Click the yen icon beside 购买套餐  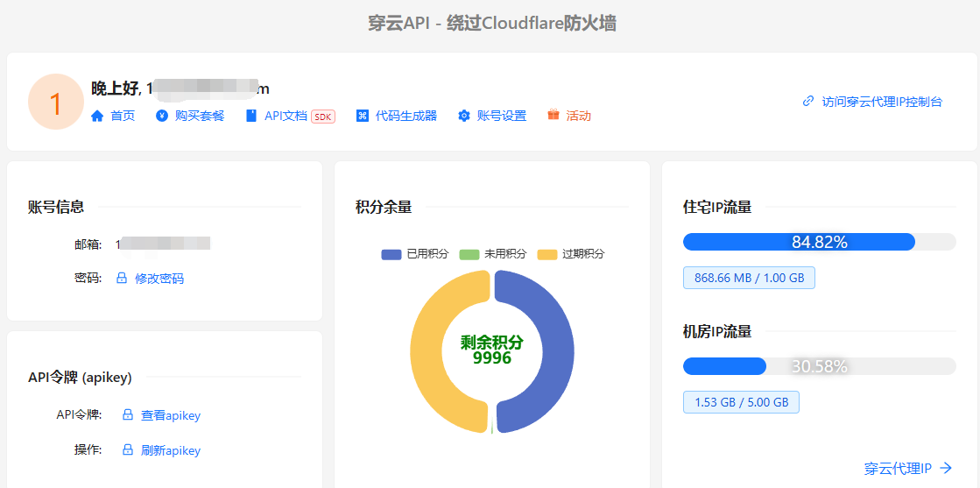tap(162, 116)
